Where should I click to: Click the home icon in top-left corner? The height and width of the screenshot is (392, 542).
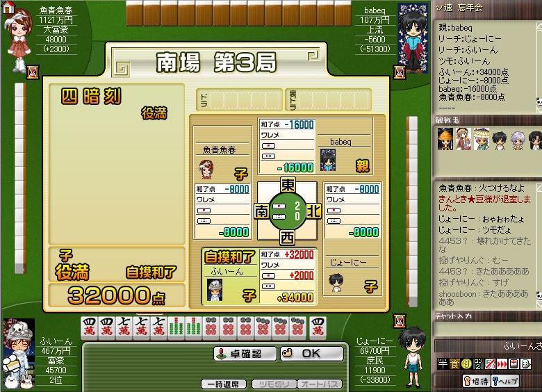pyautogui.click(x=8, y=6)
